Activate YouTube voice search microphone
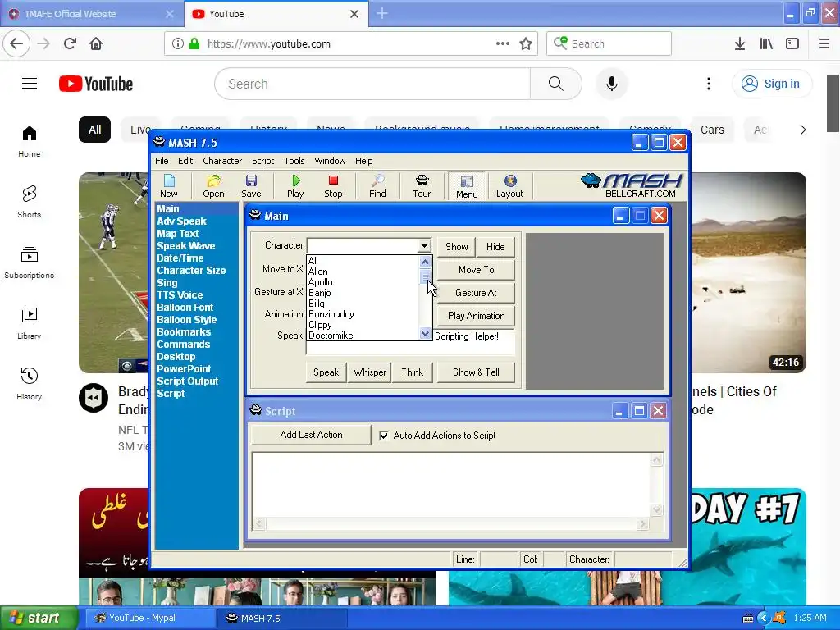Viewport: 840px width, 630px height. [x=611, y=84]
